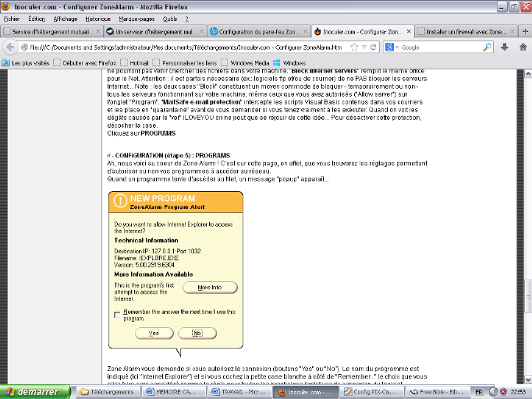Click the Google search input field

tap(441, 47)
